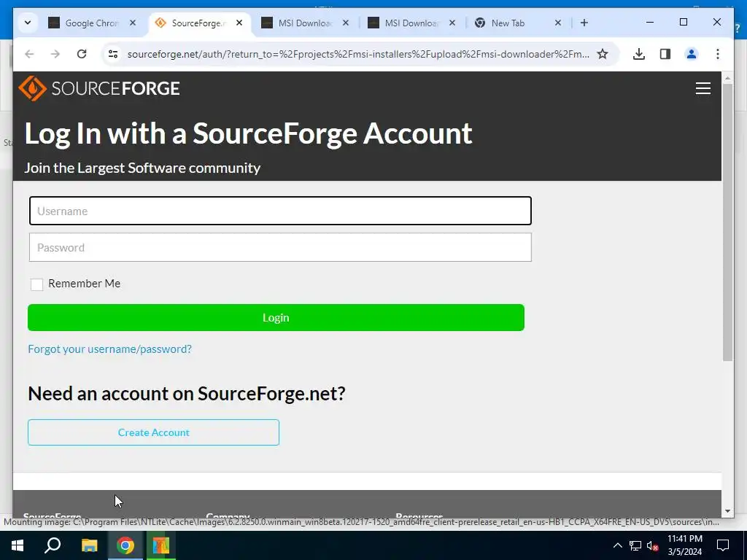Click the scrollbar up arrow

(x=727, y=77)
